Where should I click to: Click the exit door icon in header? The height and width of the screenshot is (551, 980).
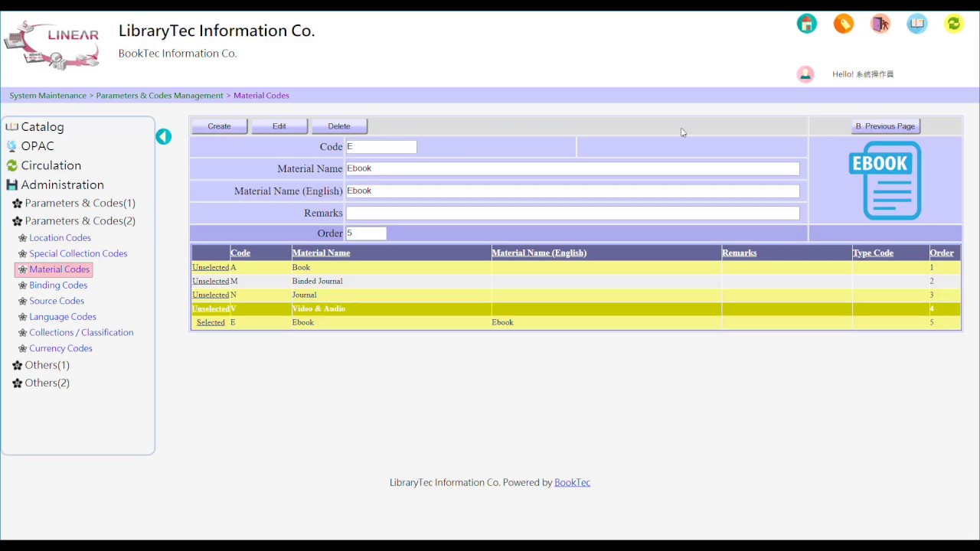pos(880,24)
